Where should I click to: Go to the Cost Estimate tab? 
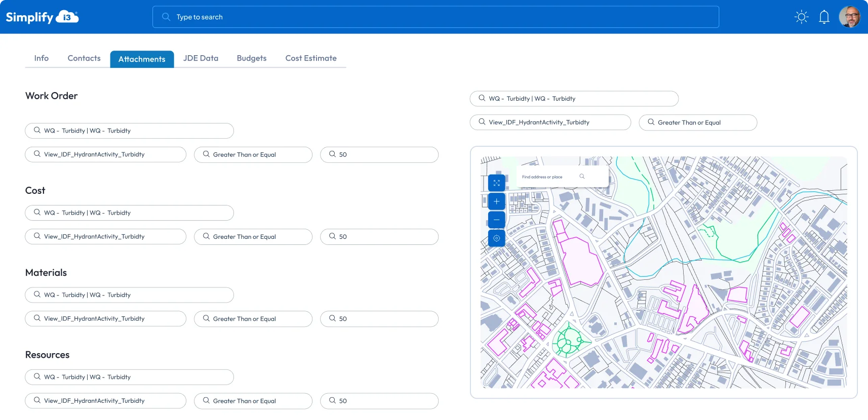[x=310, y=58]
